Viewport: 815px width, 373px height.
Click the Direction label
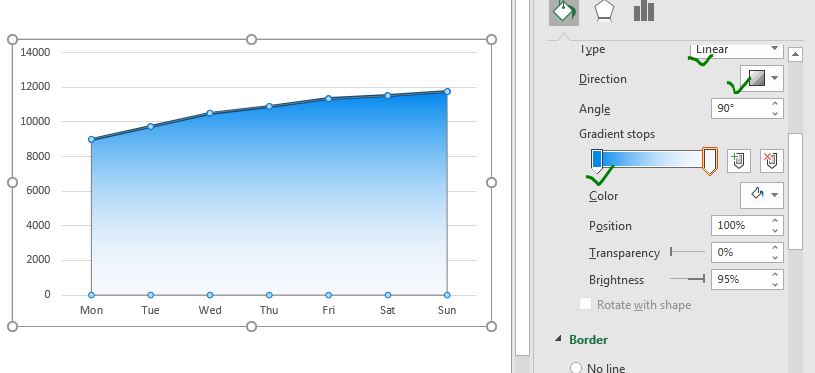click(603, 79)
